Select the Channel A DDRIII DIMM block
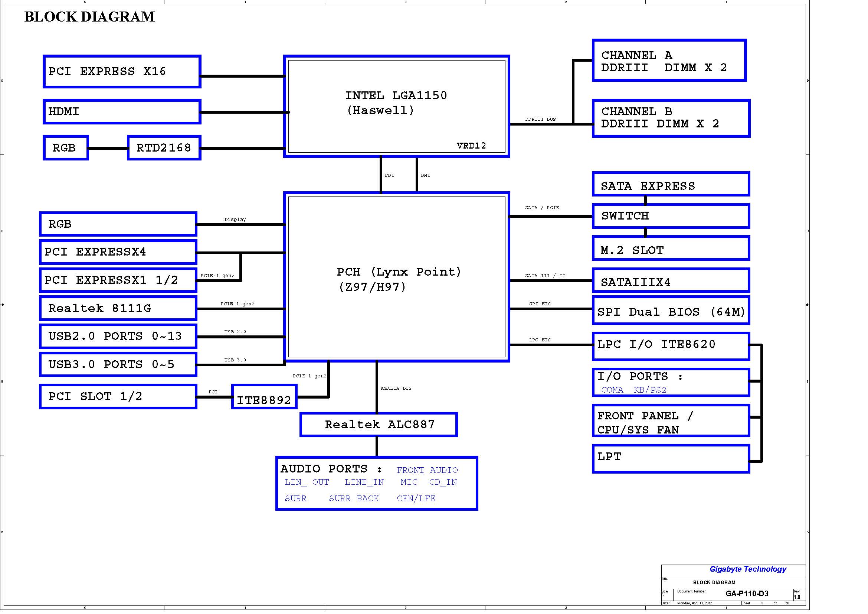Viewport: 868px width, 614px height. pyautogui.click(x=669, y=60)
